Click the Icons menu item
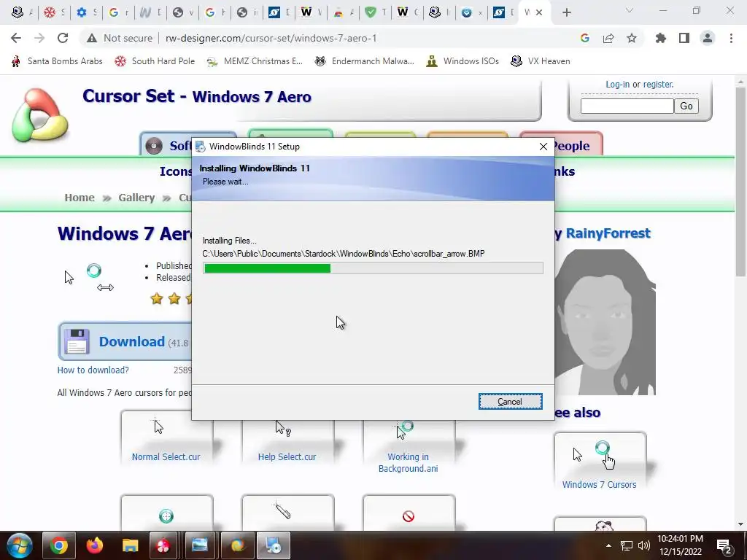Viewport: 747px width, 560px height. coord(175,171)
